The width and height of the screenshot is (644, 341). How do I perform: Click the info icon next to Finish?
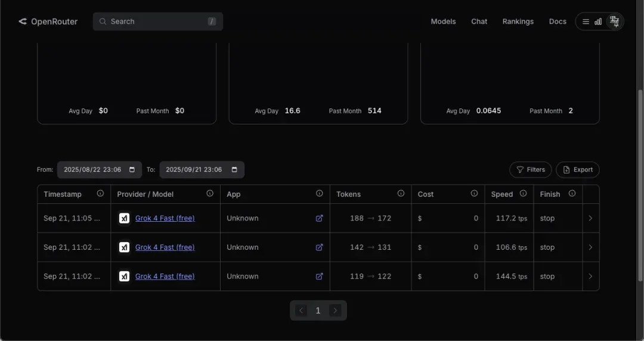572,194
